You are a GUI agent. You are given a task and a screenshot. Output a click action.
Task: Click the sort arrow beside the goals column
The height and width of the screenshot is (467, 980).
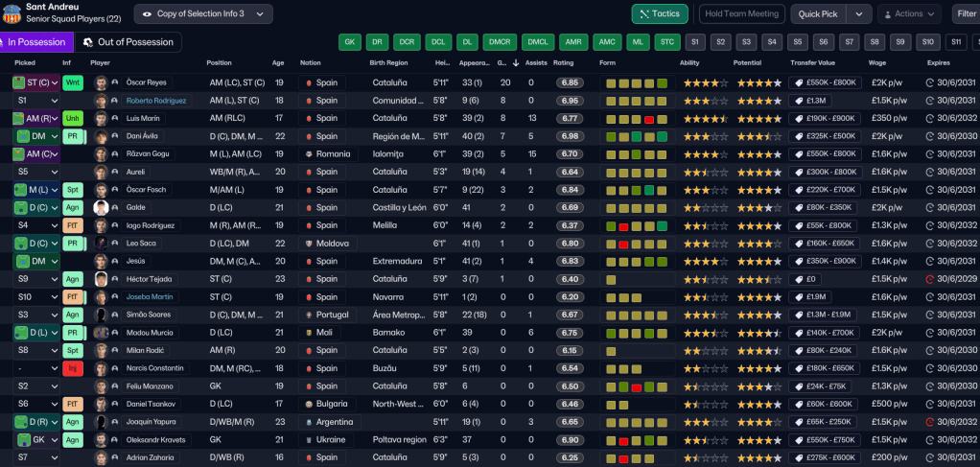pos(515,63)
